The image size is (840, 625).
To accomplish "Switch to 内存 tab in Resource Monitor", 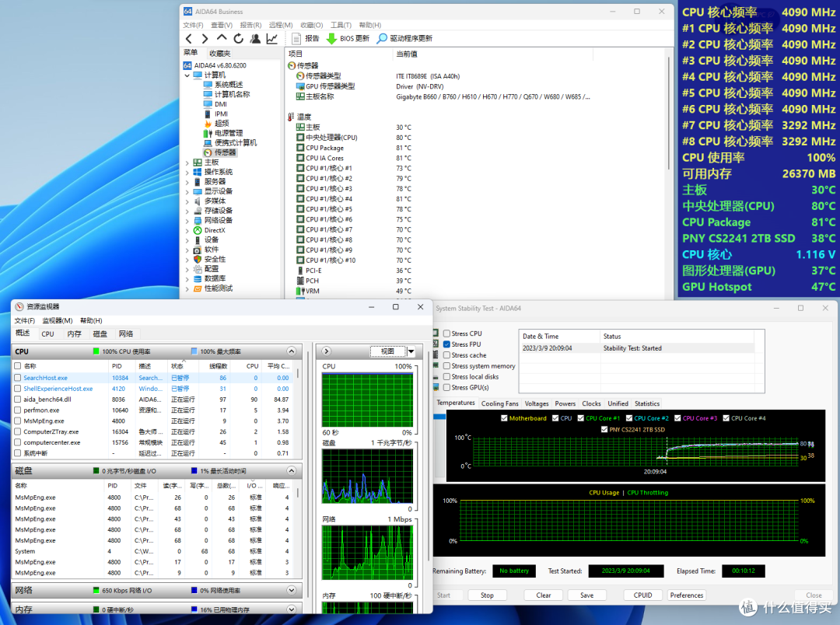I will point(75,333).
